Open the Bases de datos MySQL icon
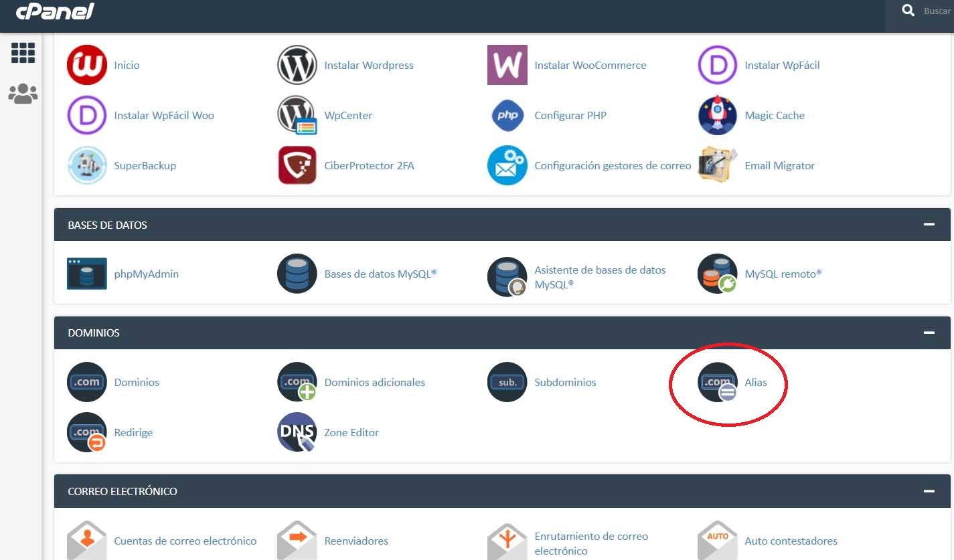The height and width of the screenshot is (560, 954). point(297,274)
